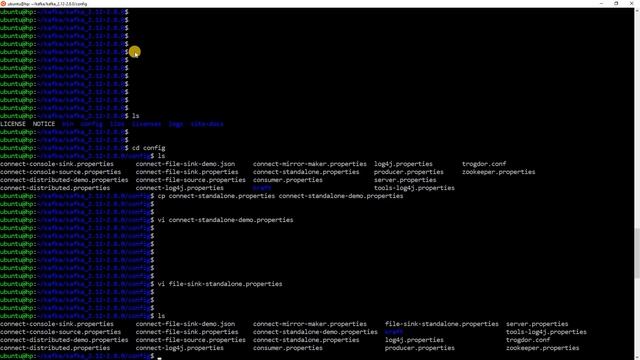The width and height of the screenshot is (640, 360).
Task: Minimize the terminal window
Action: [x=601, y=3]
